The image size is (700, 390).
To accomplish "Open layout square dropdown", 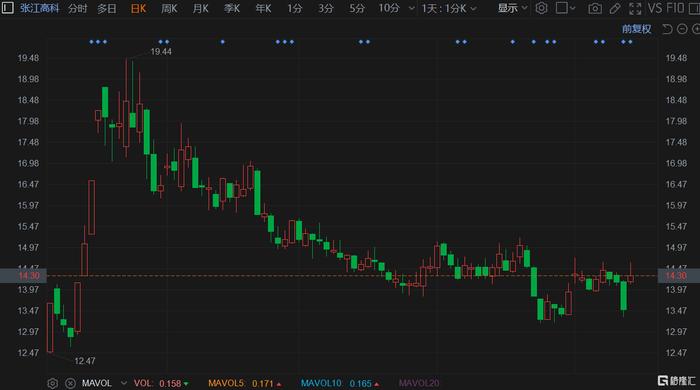I will 565,8.
